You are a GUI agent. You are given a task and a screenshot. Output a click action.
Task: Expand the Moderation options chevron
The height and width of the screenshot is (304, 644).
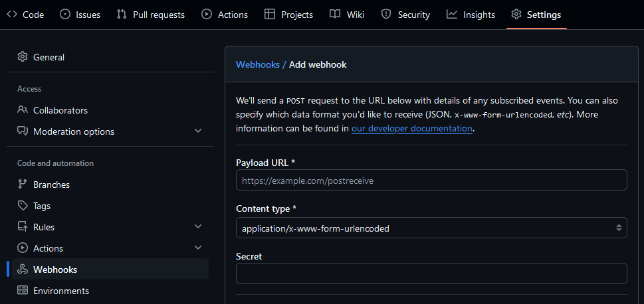tap(198, 131)
